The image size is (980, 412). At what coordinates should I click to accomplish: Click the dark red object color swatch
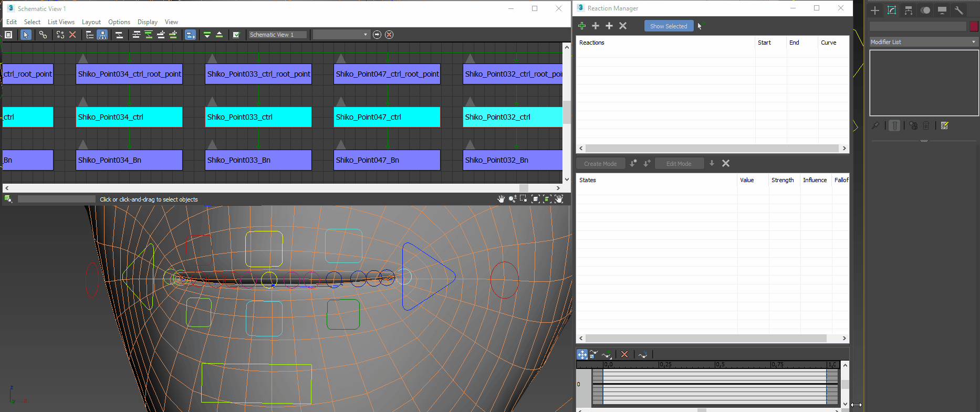click(974, 26)
